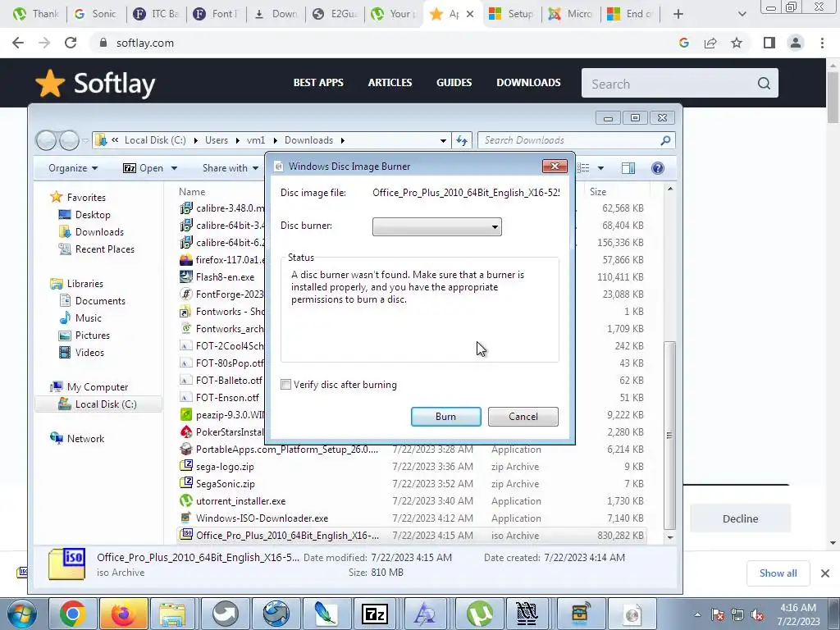Open the Documents library
Image resolution: width=840 pixels, height=630 pixels.
point(100,301)
